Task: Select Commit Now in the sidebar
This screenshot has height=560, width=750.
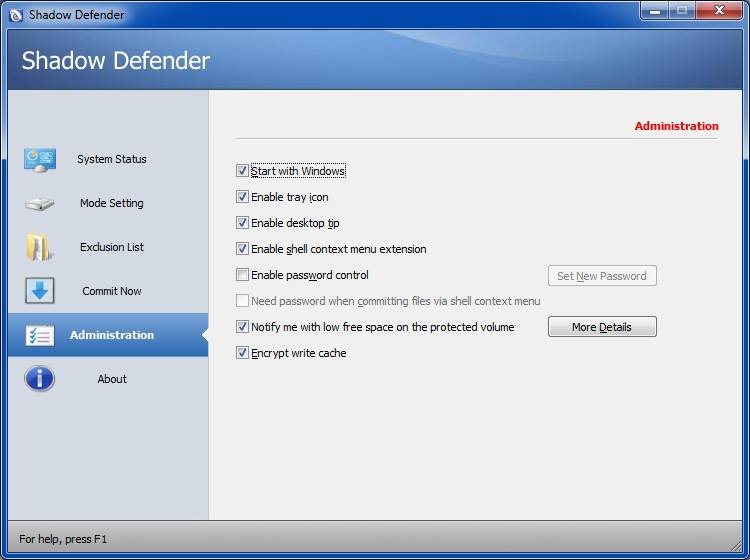Action: tap(112, 291)
